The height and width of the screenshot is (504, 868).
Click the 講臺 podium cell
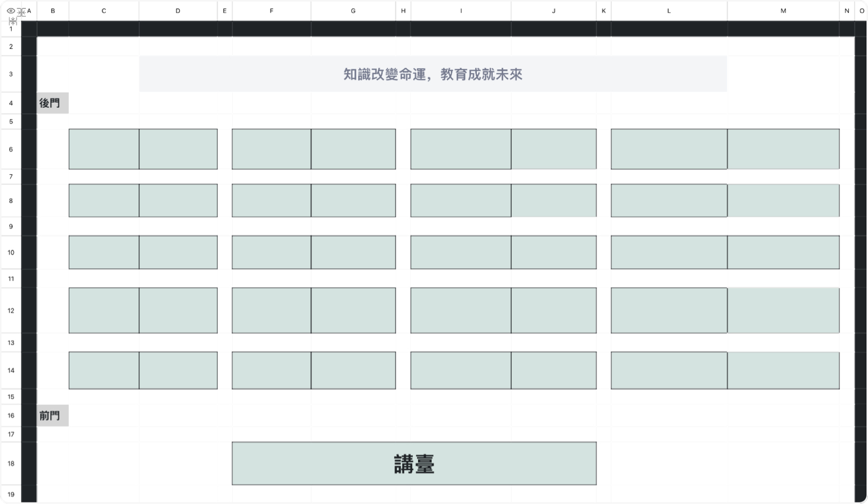414,463
